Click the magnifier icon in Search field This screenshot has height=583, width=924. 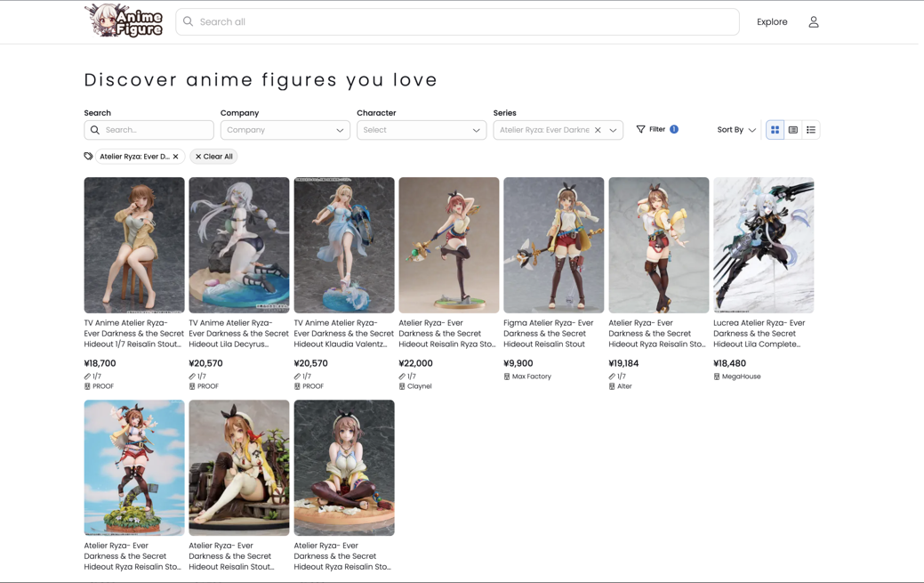coord(95,130)
